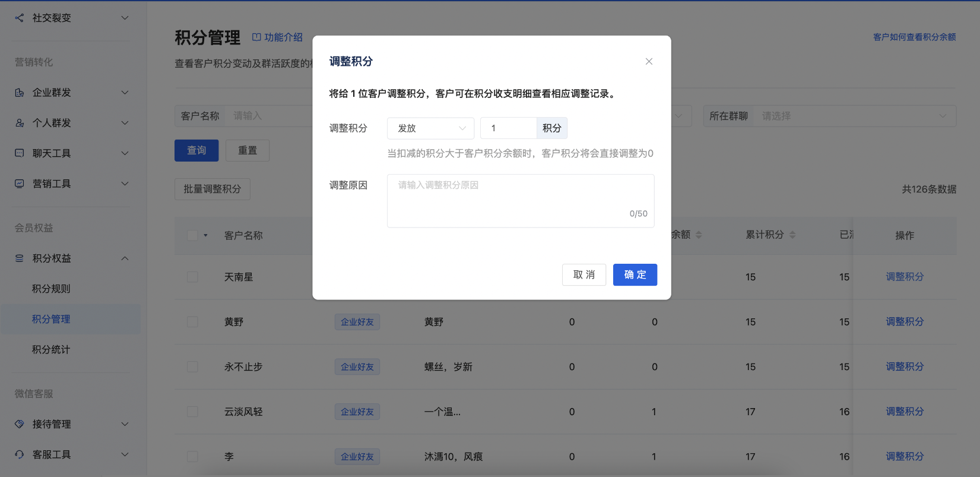This screenshot has width=980, height=477.
Task: Open the 发放 adjustment type dropdown
Action: (430, 128)
